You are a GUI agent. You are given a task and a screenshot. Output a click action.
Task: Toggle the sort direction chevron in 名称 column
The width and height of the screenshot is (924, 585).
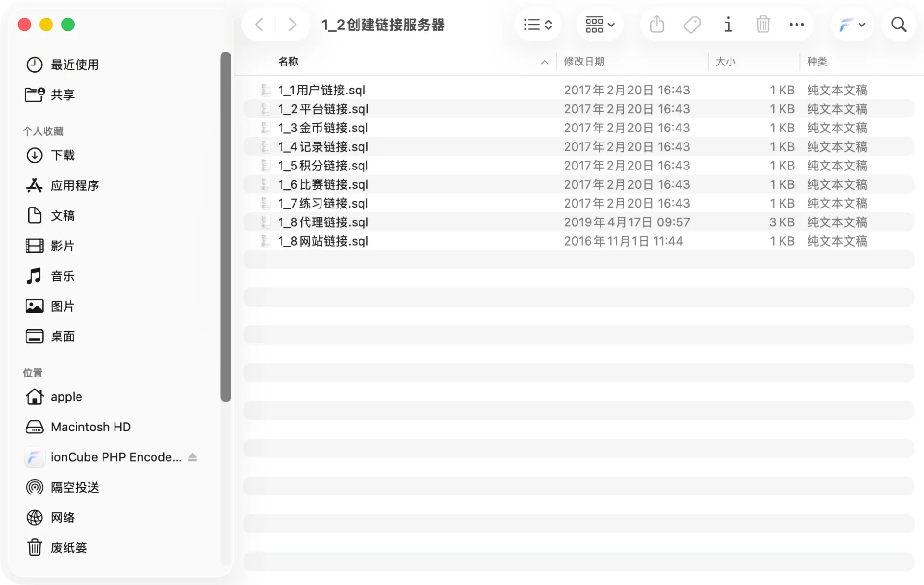(x=544, y=62)
